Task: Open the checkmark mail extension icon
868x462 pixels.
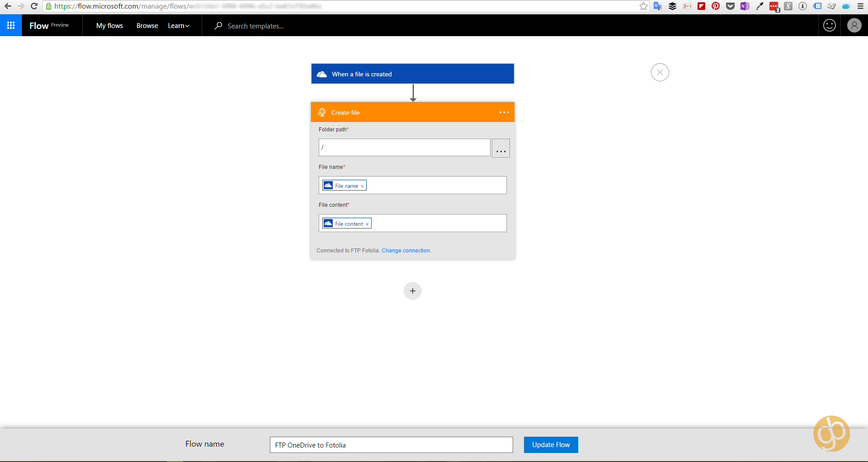Action: click(831, 6)
